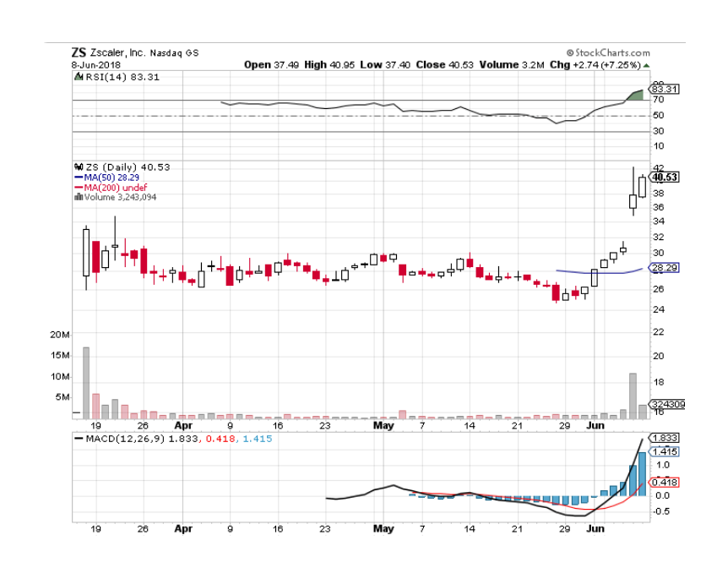This screenshot has width=728, height=579.
Task: Select the ZS ticker symbol in header
Action: click(79, 52)
